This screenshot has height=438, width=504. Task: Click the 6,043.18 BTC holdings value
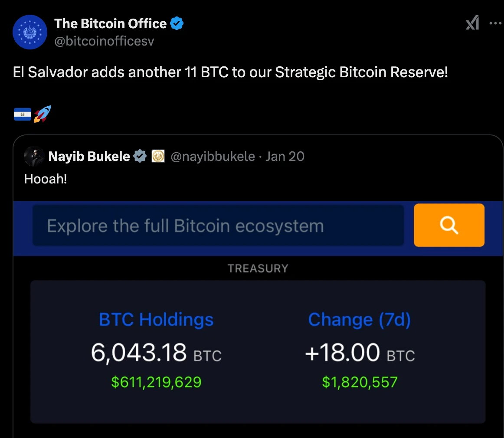coord(156,353)
